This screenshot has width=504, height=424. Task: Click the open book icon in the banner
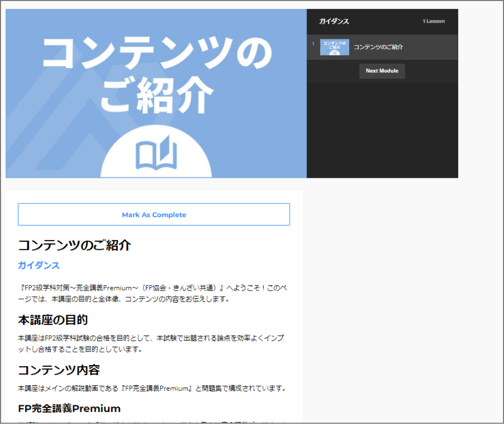[156, 153]
